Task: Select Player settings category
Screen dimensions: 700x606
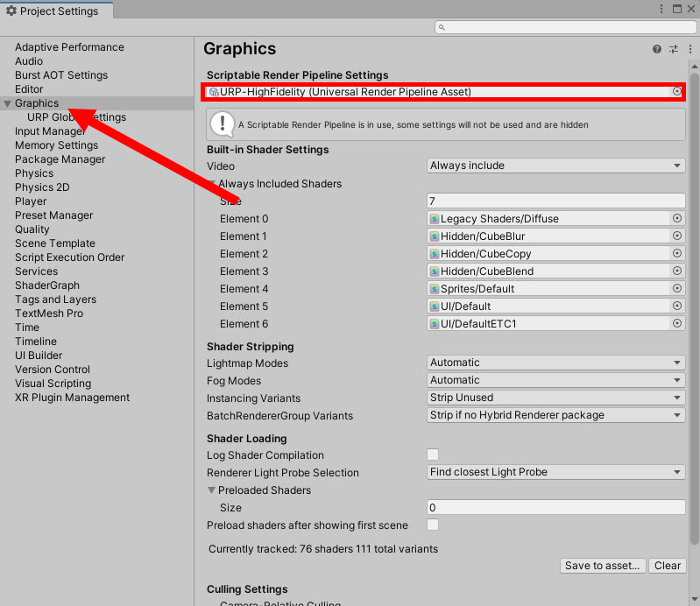Action: click(31, 201)
